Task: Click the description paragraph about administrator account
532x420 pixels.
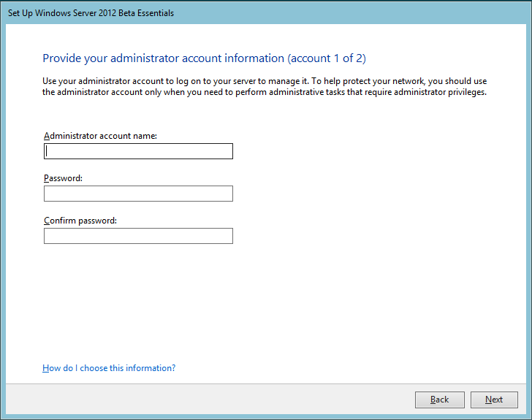Action: (265, 86)
